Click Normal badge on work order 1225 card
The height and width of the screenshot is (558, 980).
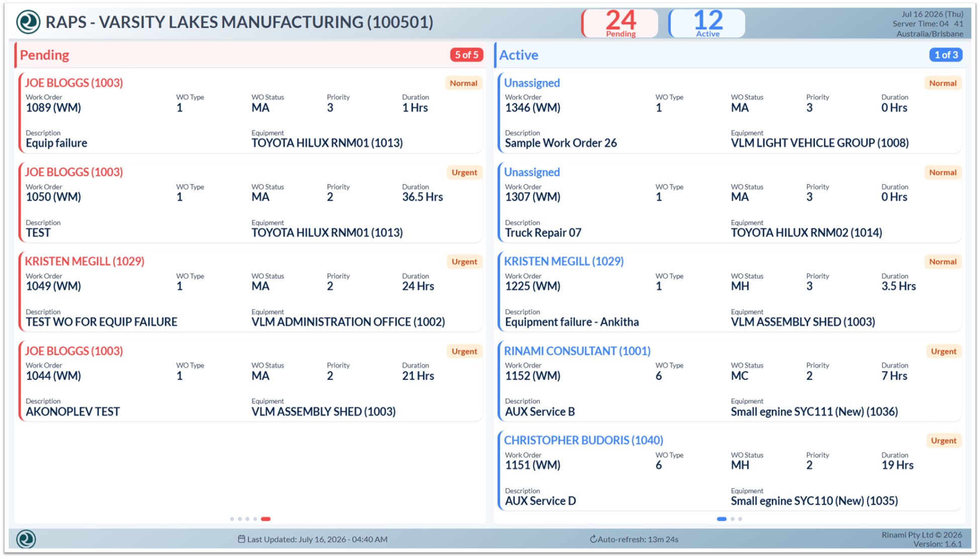[x=943, y=261]
